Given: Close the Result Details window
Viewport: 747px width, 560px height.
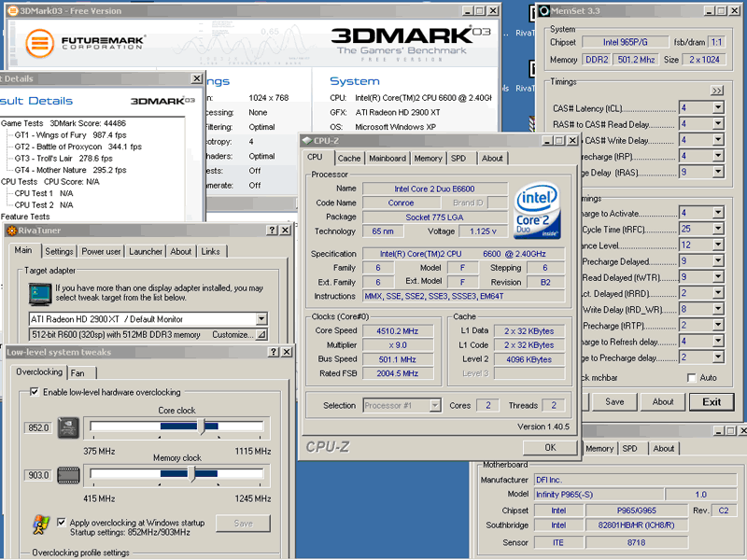Looking at the screenshot, I should click(x=197, y=78).
